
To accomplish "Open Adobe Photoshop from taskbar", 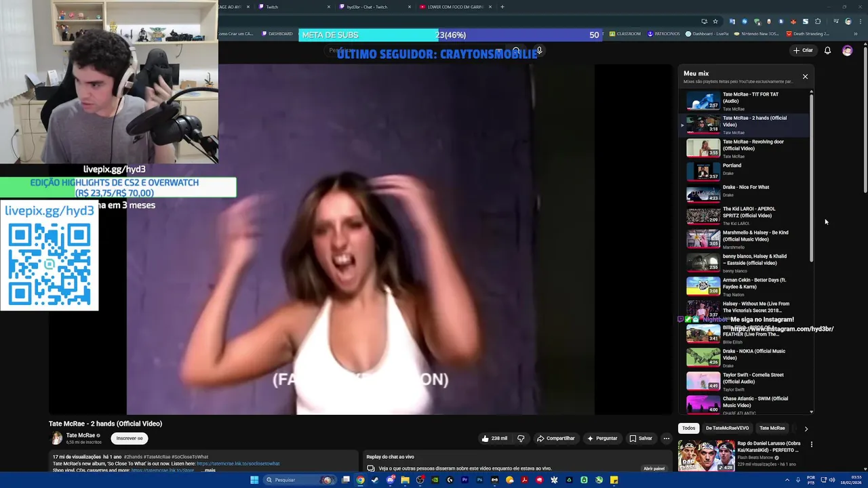I will 479,480.
